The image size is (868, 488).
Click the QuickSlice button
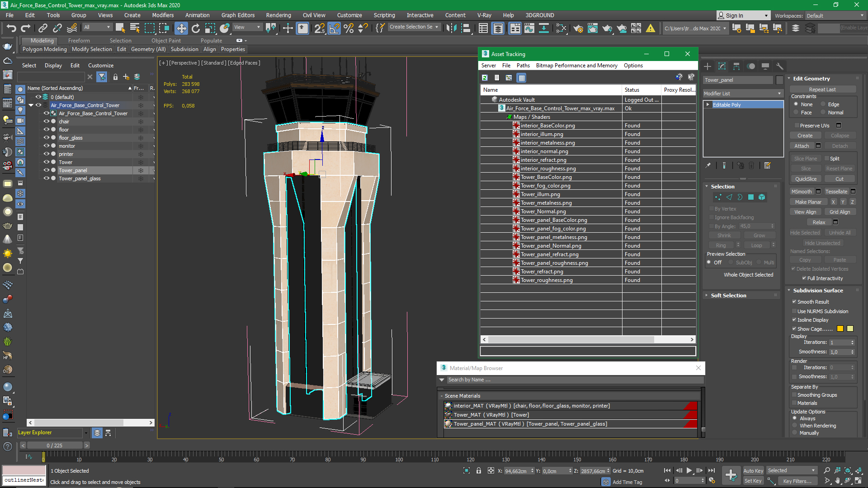[x=806, y=179]
